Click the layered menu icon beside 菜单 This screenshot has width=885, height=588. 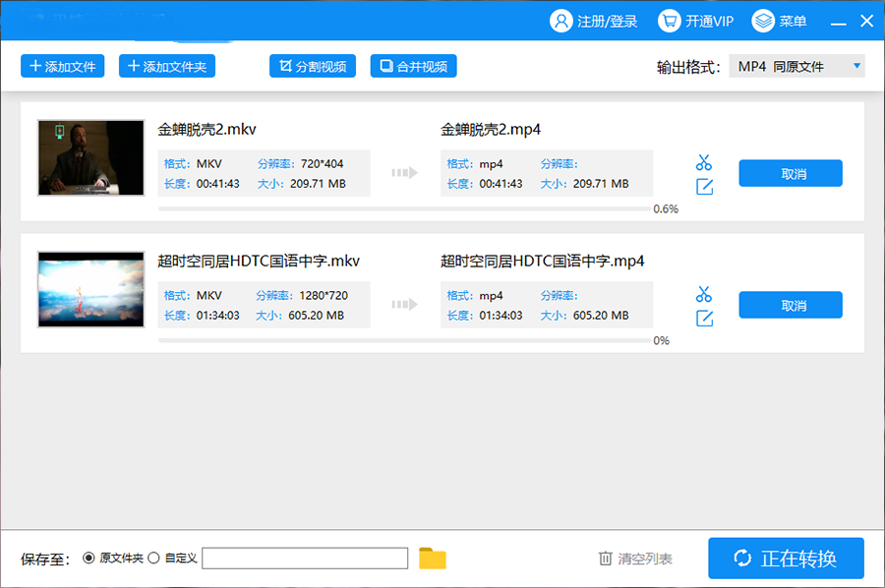pos(763,22)
